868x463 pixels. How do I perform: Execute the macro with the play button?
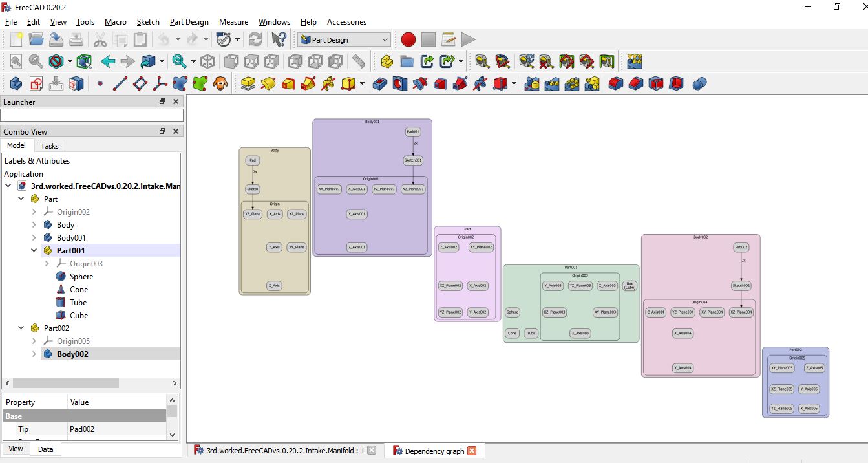[468, 39]
